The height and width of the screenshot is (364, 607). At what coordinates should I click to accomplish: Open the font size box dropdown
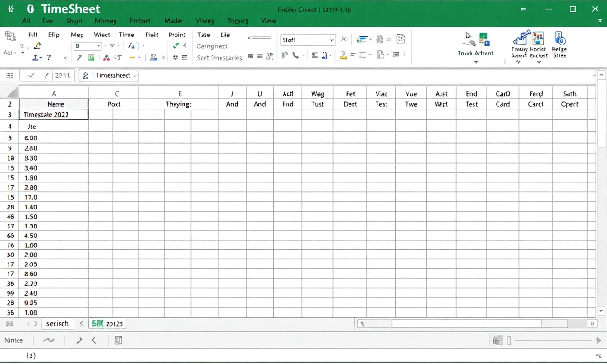99,46
